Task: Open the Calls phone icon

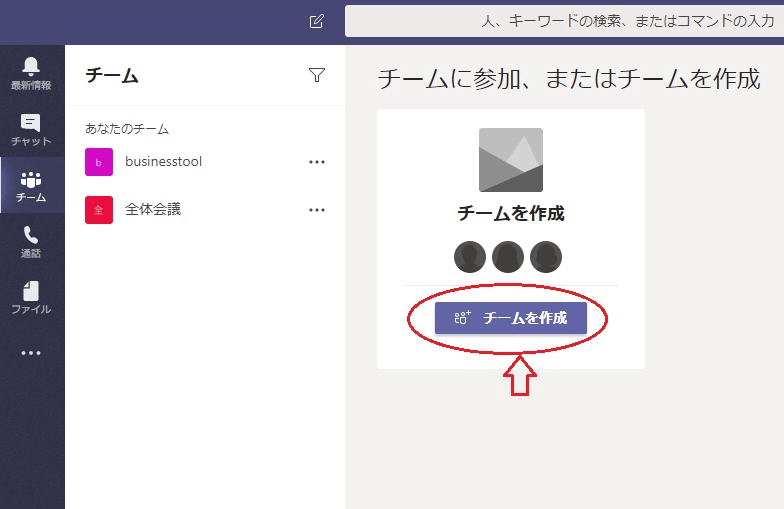Action: [31, 241]
